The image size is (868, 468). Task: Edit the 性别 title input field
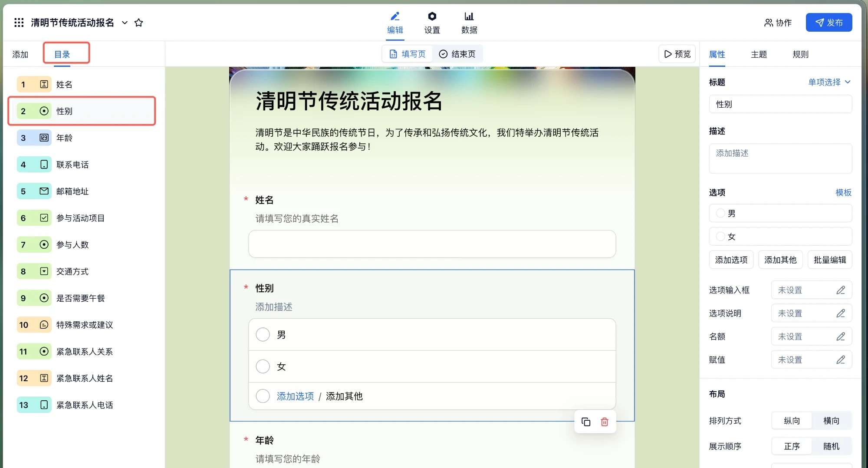point(780,104)
